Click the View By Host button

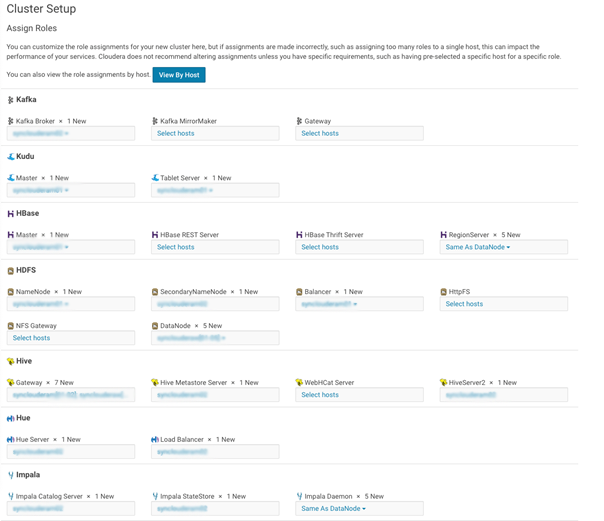click(179, 75)
